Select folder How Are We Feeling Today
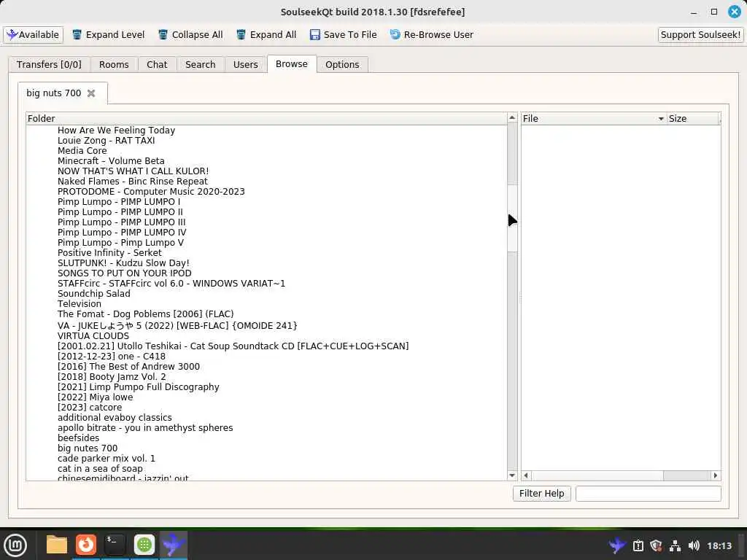Screen dimensions: 747x560 pos(116,131)
